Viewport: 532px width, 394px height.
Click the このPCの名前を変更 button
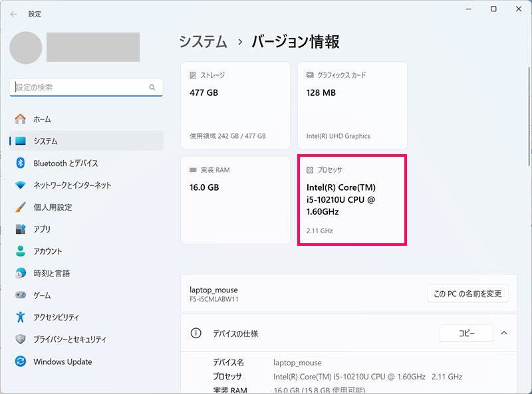click(x=468, y=294)
